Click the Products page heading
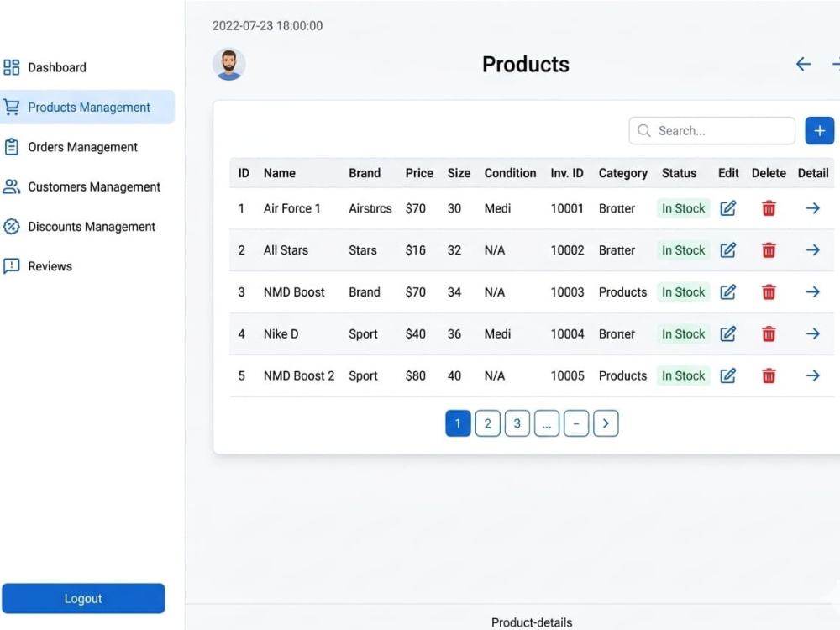Image resolution: width=840 pixels, height=630 pixels. click(x=526, y=65)
